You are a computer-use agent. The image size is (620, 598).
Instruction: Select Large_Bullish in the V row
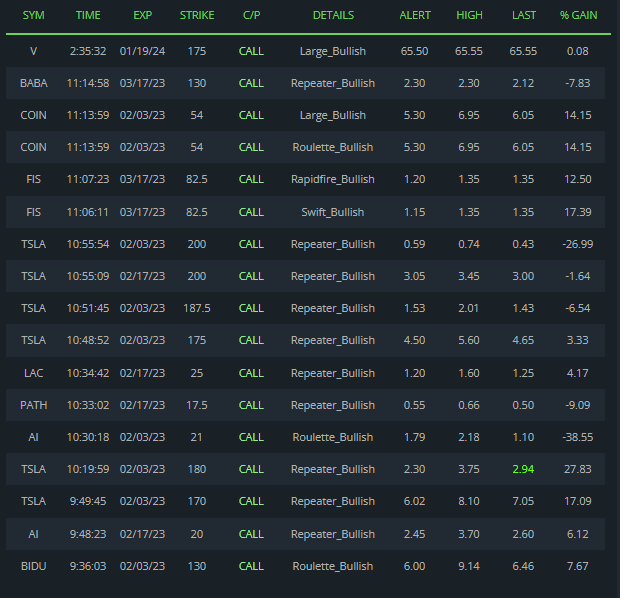[333, 51]
